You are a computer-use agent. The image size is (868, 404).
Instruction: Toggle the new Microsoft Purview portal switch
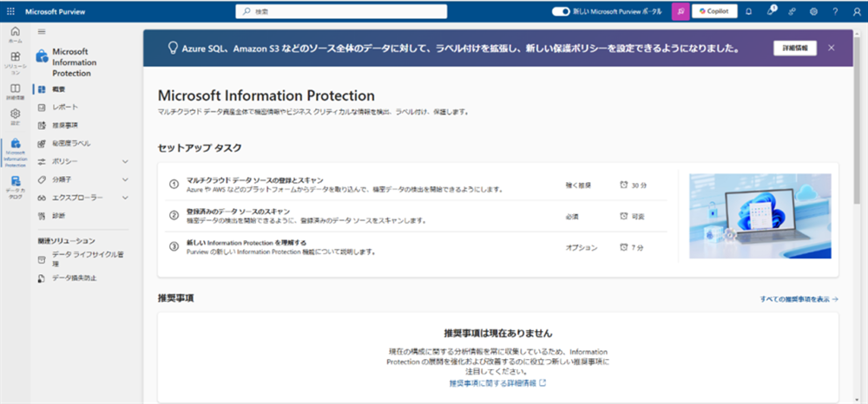tap(561, 11)
